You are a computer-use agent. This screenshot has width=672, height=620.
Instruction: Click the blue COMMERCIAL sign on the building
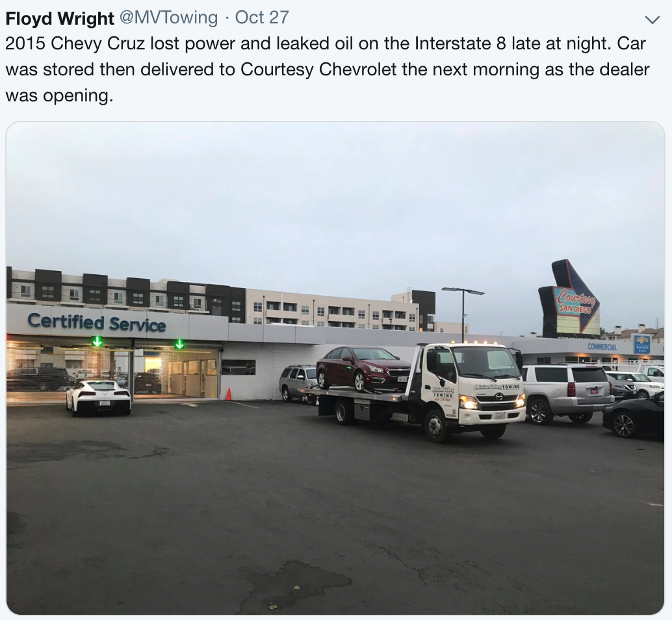point(602,346)
